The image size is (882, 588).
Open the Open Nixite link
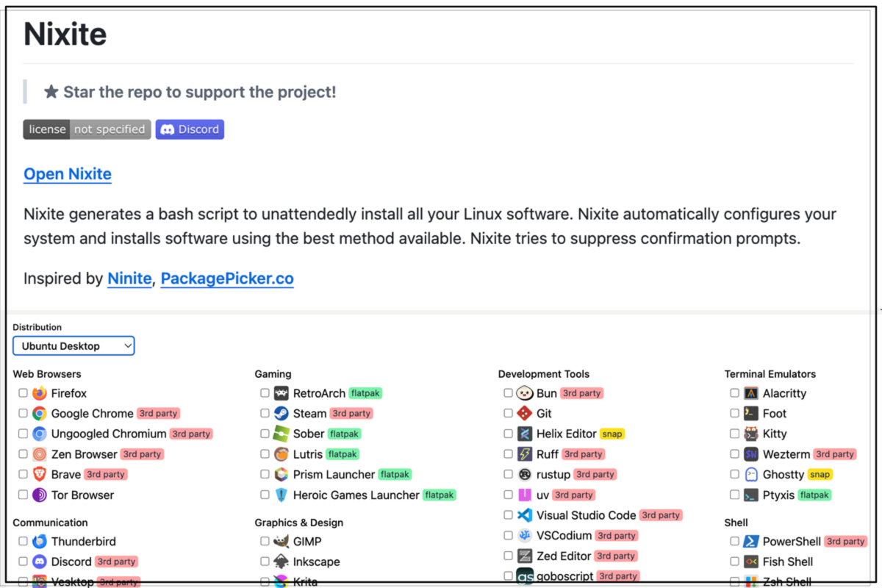68,174
